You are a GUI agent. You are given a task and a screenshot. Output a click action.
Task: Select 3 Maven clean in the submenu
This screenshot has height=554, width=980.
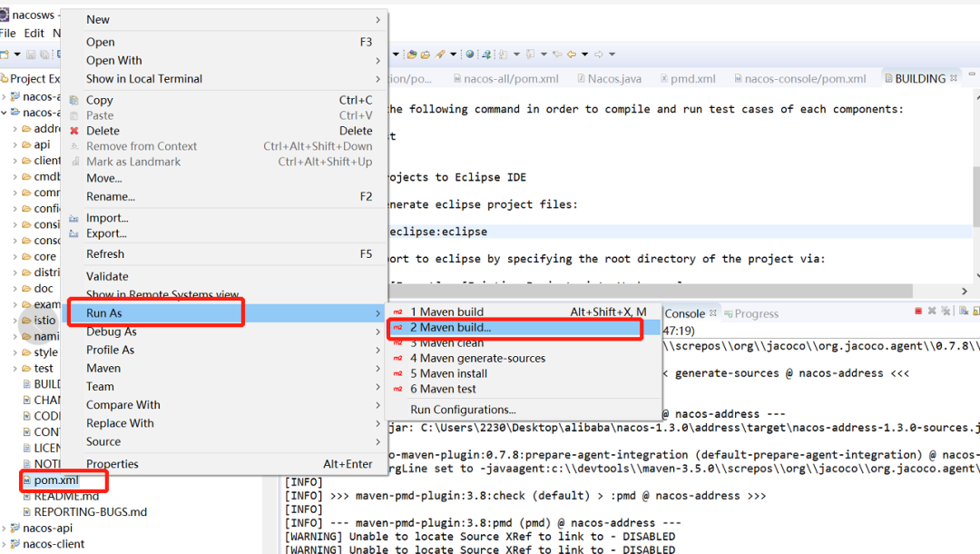pyautogui.click(x=524, y=343)
